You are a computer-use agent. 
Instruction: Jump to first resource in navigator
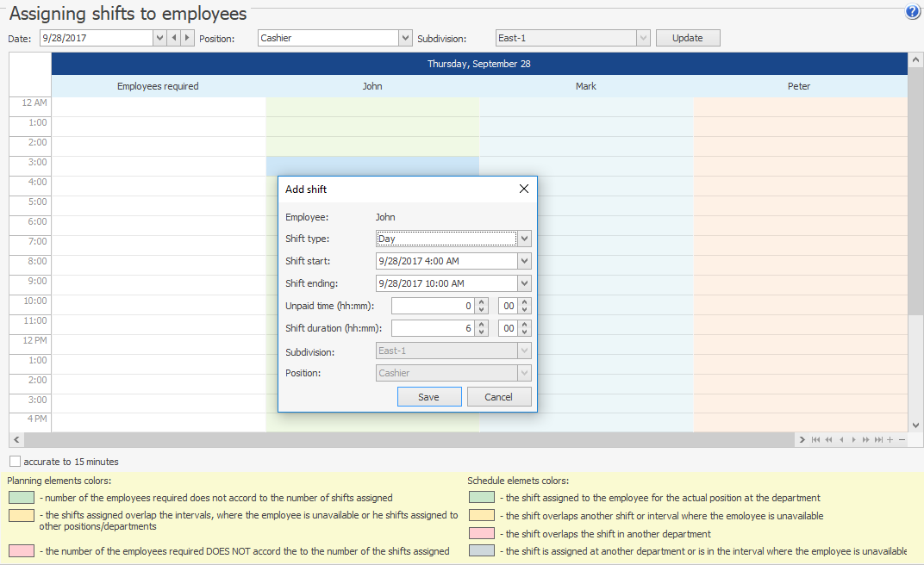click(815, 440)
